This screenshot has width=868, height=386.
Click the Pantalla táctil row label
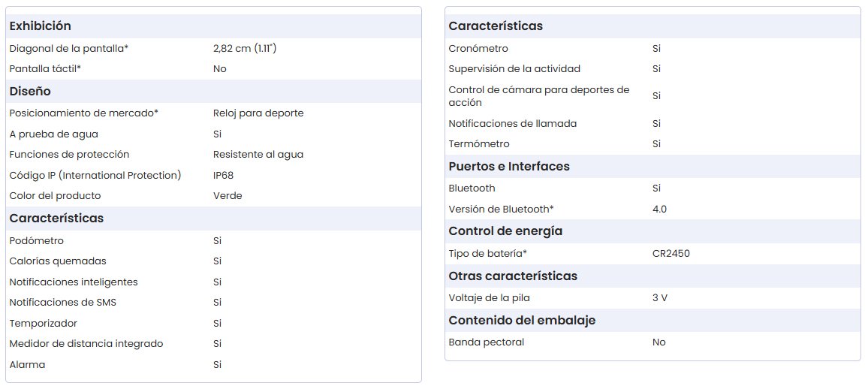pos(45,69)
